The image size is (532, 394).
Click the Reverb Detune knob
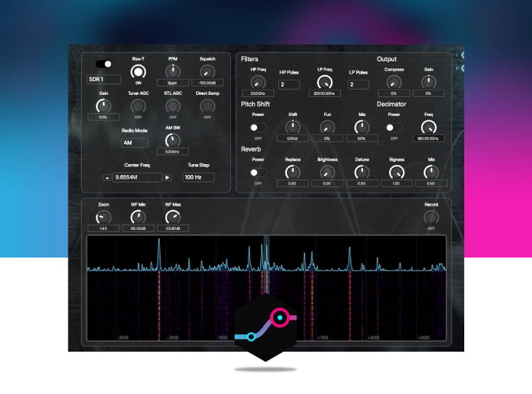[361, 172]
